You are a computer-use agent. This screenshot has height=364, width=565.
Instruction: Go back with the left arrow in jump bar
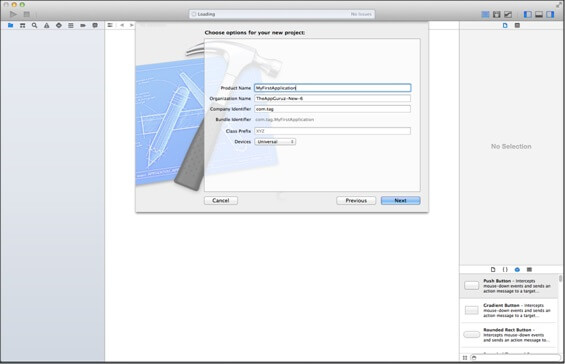(x=122, y=25)
